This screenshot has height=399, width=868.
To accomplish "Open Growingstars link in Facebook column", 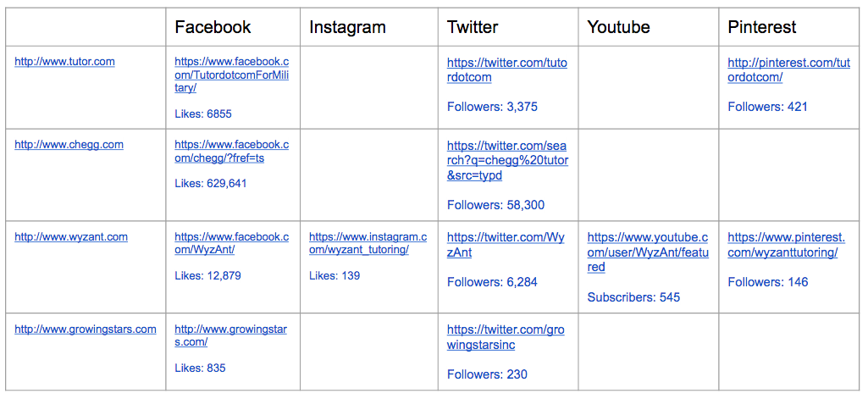I will point(231,336).
